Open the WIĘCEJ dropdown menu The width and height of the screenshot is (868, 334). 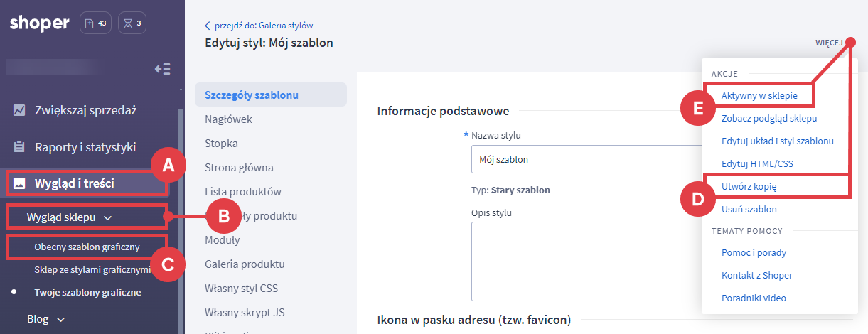[829, 43]
